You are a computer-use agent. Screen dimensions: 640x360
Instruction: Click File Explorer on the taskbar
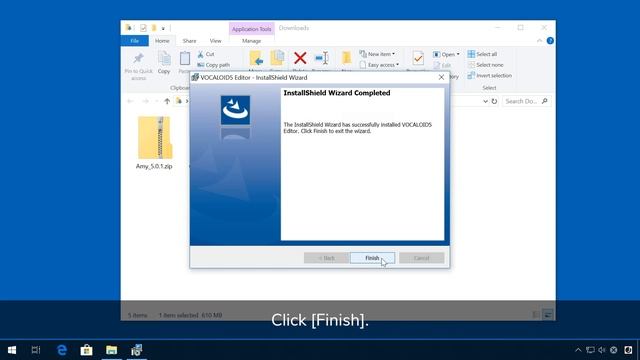click(111, 350)
